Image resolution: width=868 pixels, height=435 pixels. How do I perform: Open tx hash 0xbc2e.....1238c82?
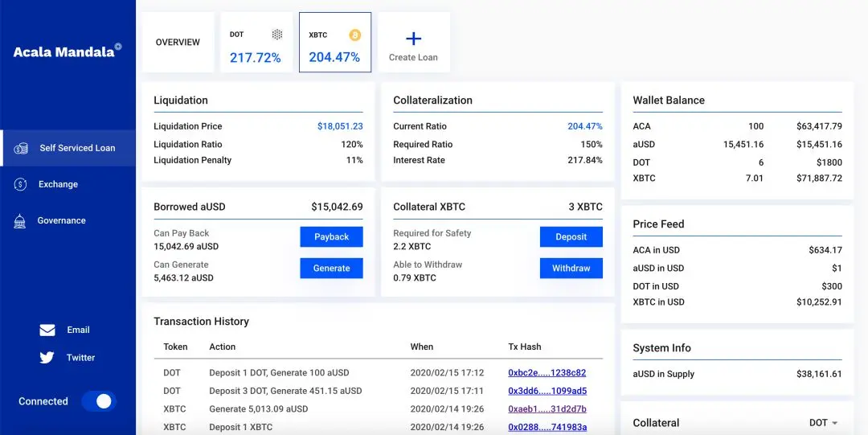point(547,373)
